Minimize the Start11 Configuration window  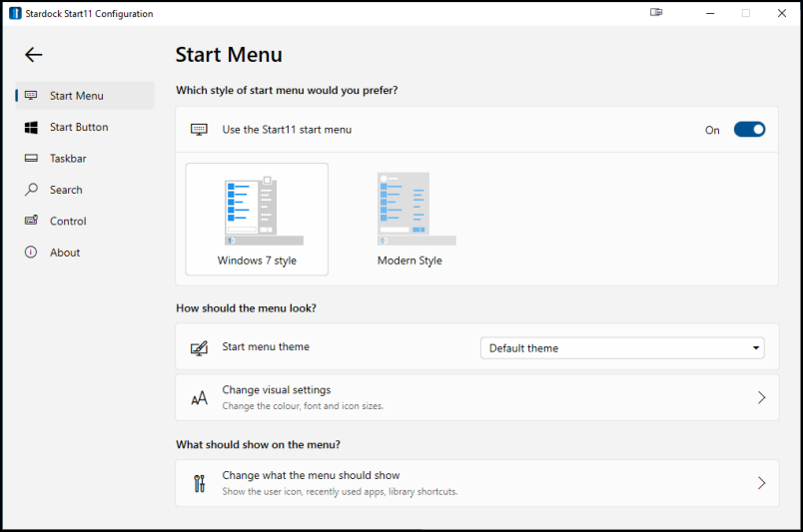point(710,13)
